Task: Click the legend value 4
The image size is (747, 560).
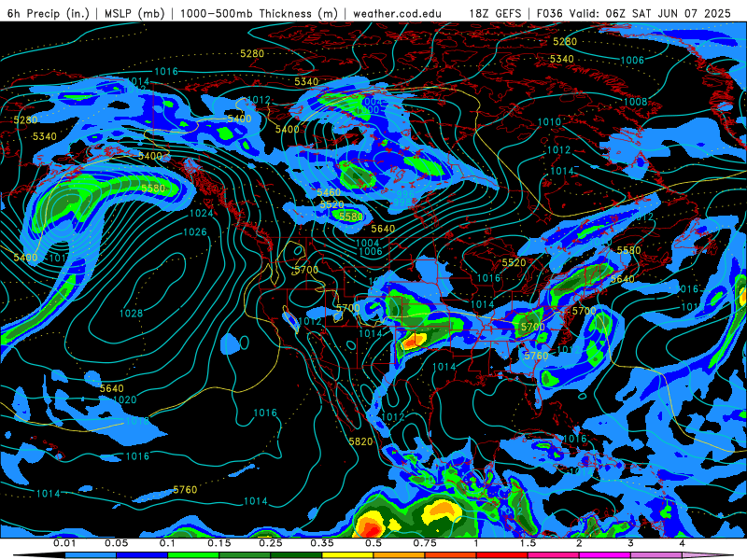Action: click(x=683, y=543)
